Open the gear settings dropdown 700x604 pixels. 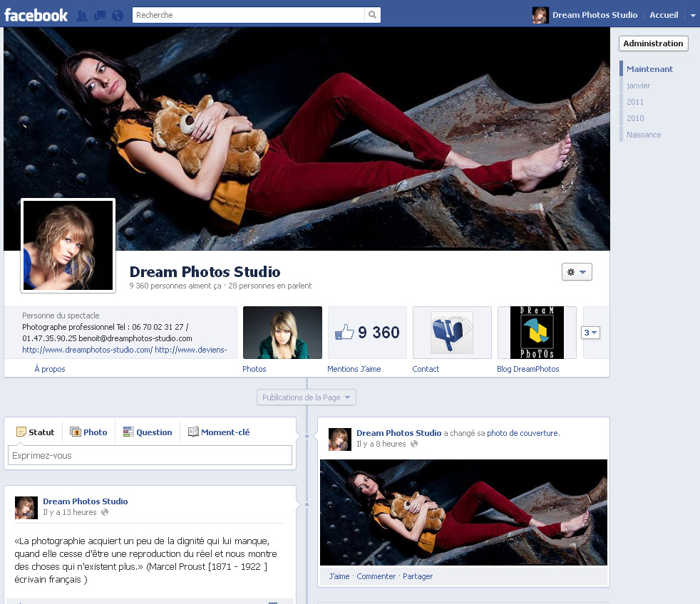pyautogui.click(x=577, y=272)
